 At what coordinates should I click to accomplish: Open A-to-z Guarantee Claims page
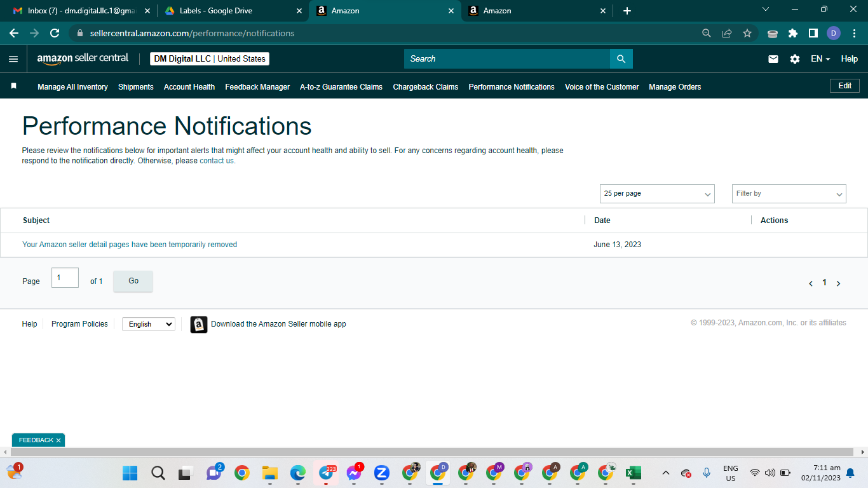pyautogui.click(x=341, y=87)
